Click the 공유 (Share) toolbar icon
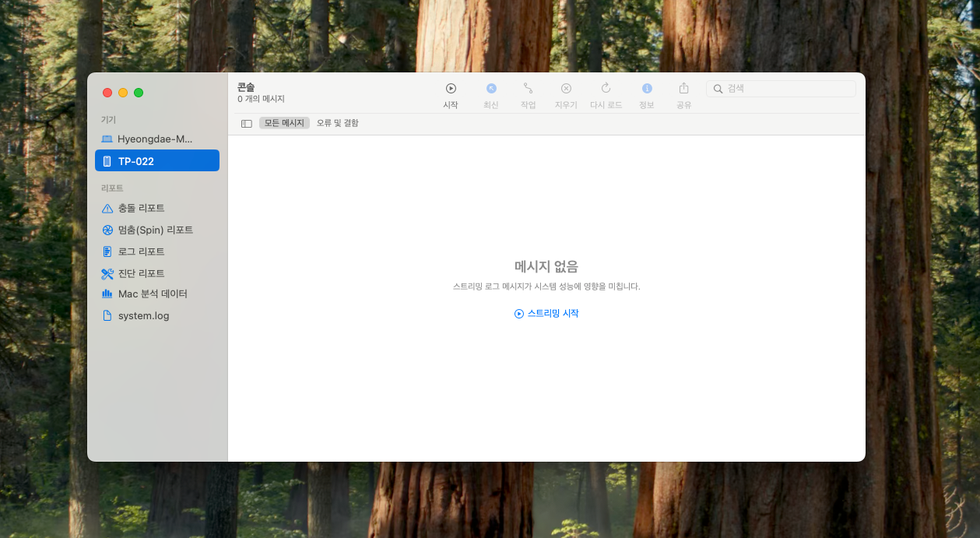The height and width of the screenshot is (538, 980). [684, 88]
